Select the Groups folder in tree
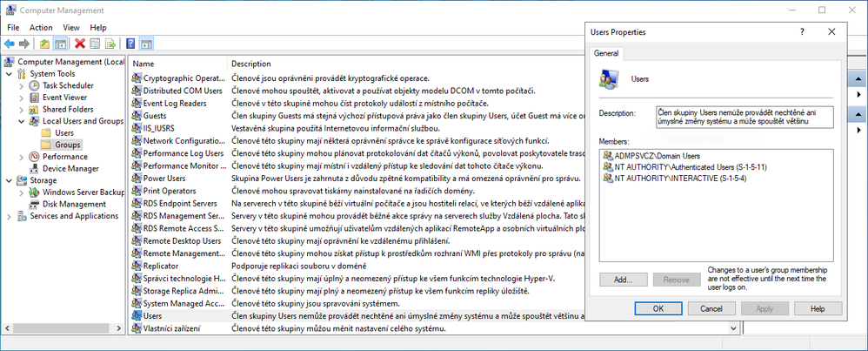Screen dimensions: 868x351 click(x=46, y=145)
